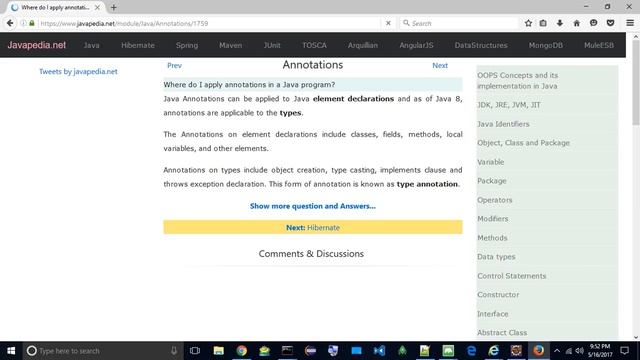Open the AngularJS navigation item
640x360 pixels.
pos(416,45)
